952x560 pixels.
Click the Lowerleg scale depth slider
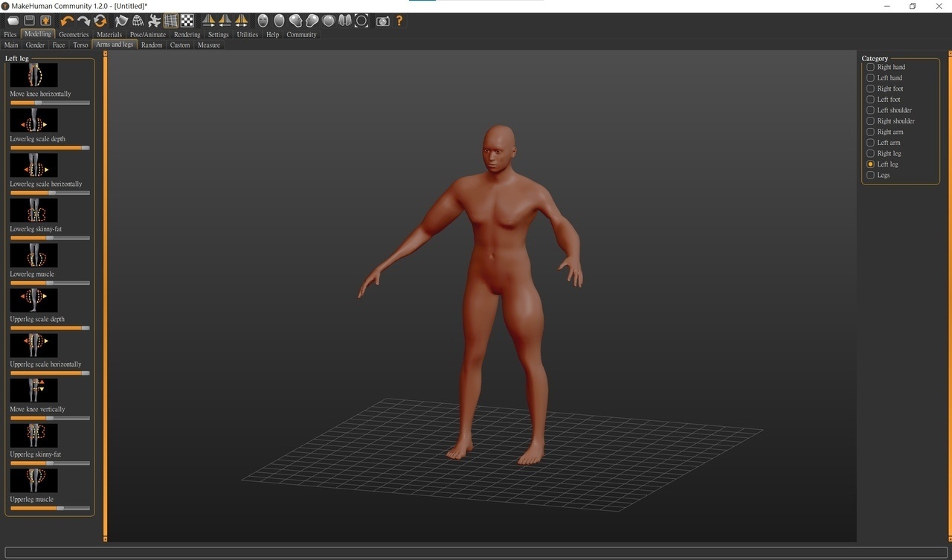click(x=50, y=148)
